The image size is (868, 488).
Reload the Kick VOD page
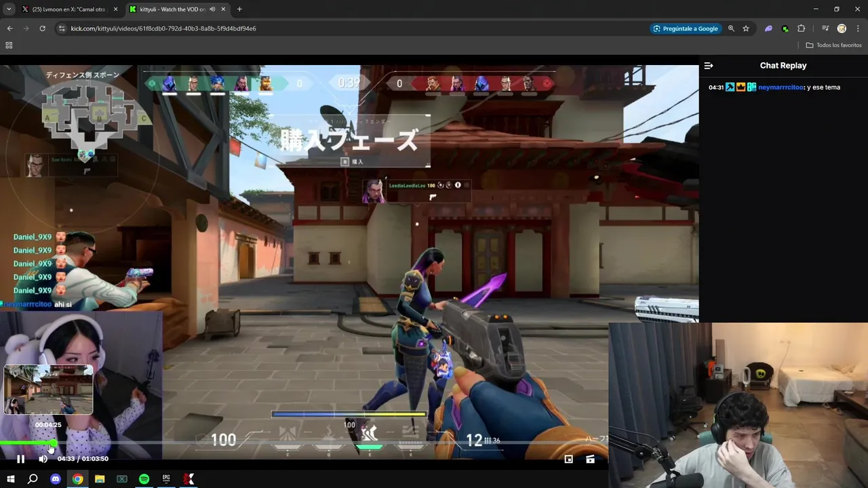click(x=42, y=28)
